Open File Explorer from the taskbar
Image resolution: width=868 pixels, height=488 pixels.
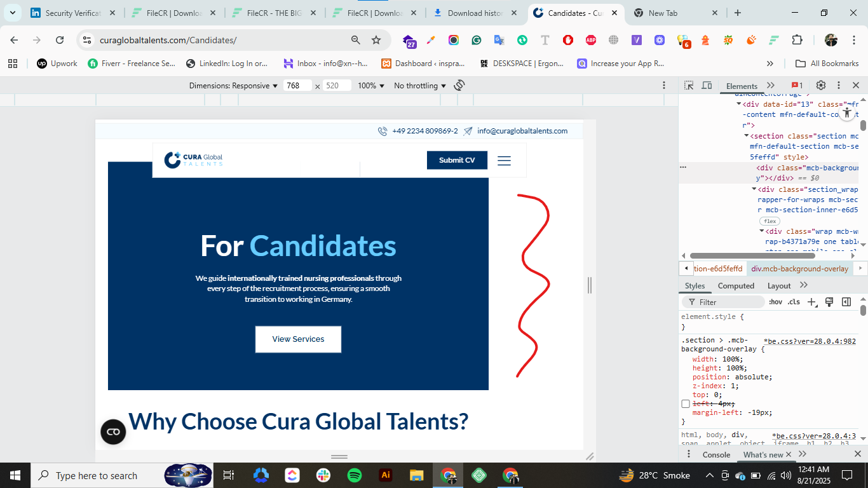[x=416, y=475]
